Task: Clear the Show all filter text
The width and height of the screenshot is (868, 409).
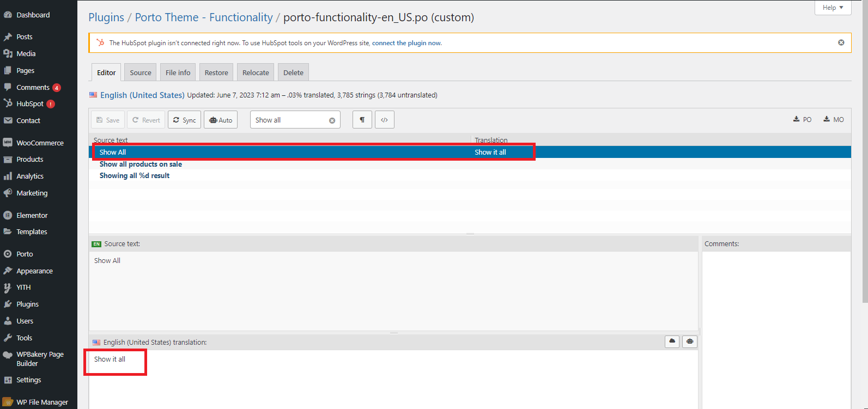Action: [x=332, y=120]
